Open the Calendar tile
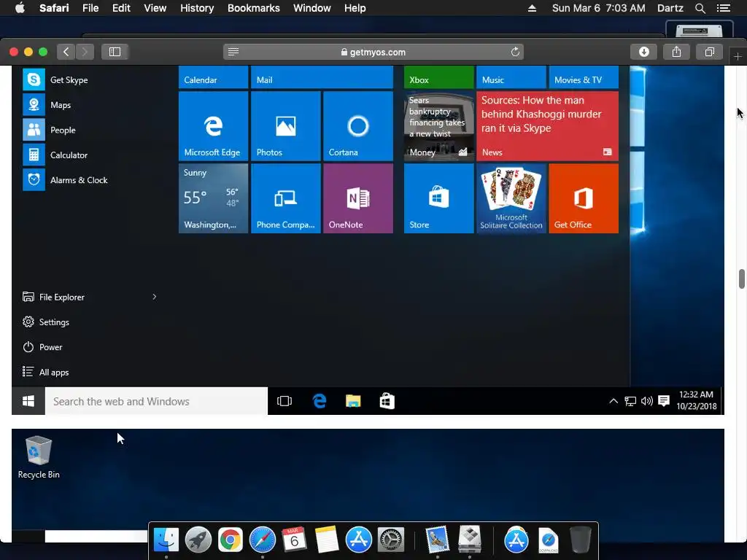 213,77
